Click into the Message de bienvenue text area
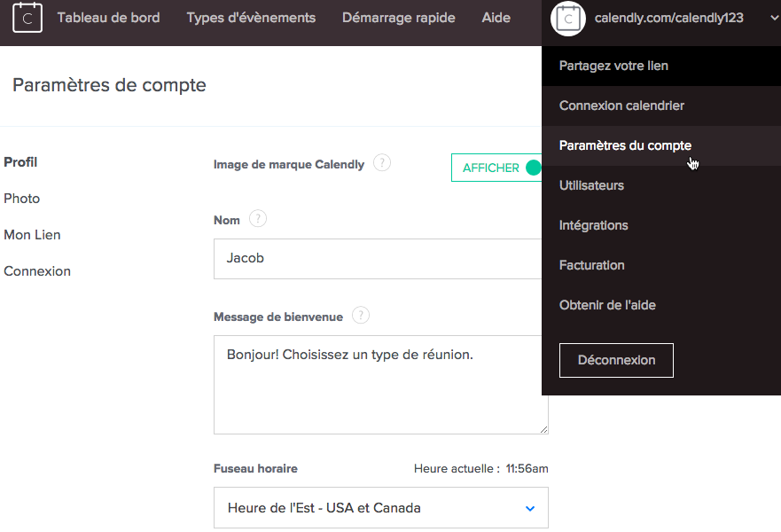The width and height of the screenshot is (781, 532). 381,385
